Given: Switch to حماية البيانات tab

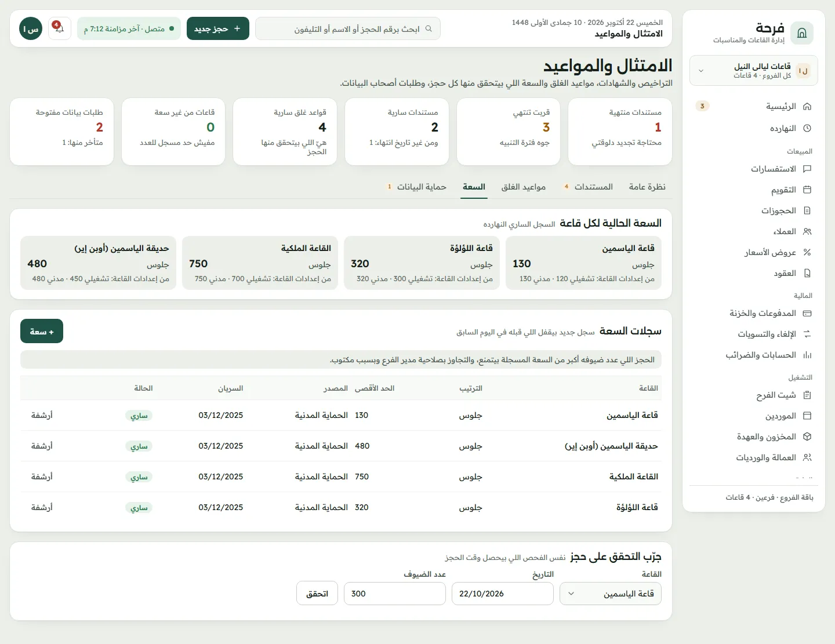Looking at the screenshot, I should (x=417, y=187).
